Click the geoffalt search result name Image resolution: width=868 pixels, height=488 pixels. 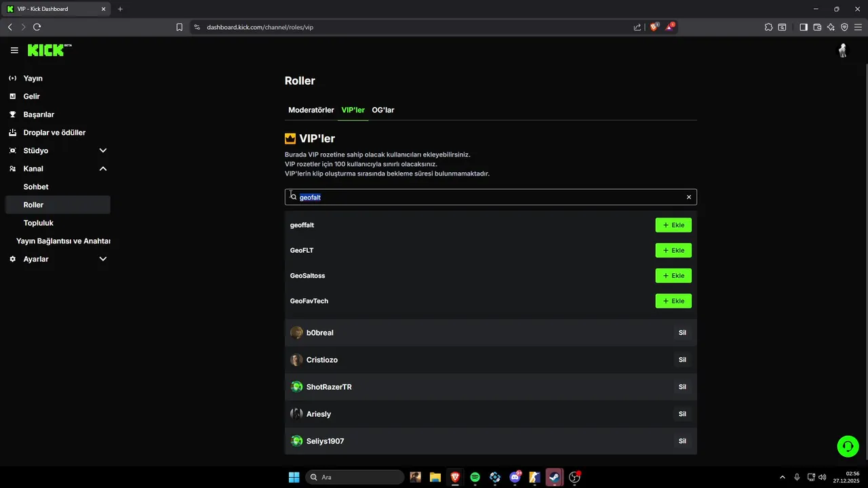click(x=302, y=225)
